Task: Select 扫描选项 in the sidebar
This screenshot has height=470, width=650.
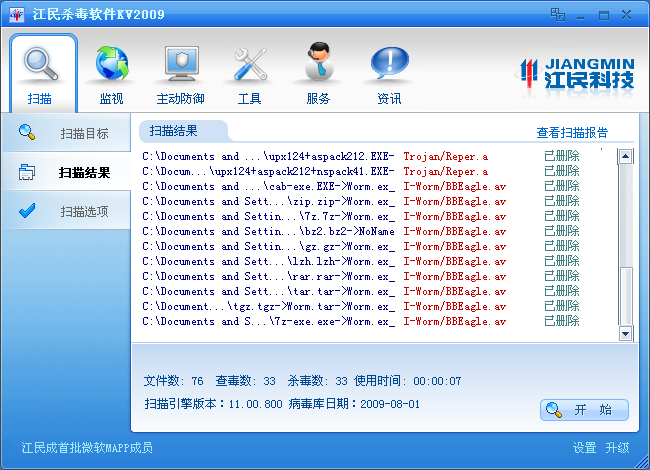Action: [x=66, y=211]
